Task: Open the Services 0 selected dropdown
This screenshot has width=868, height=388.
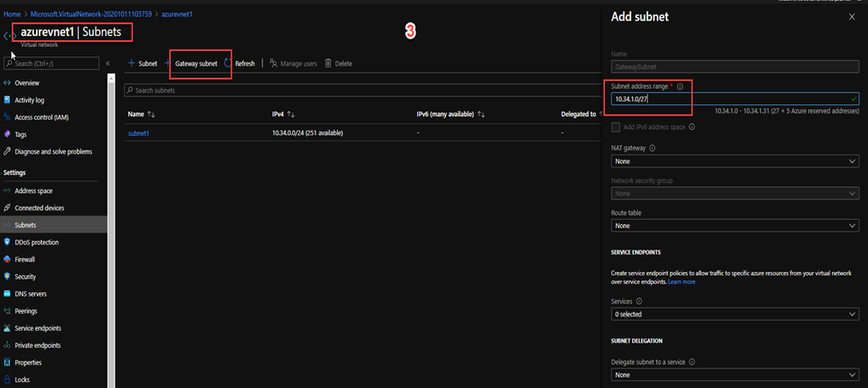Action: [735, 315]
